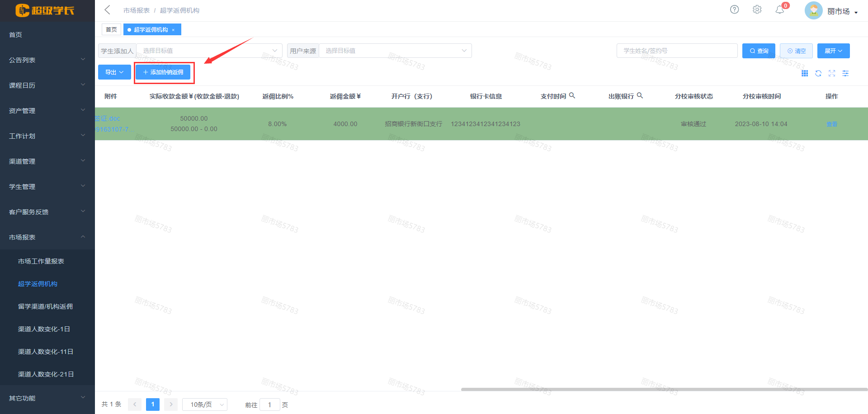Refresh the table with the refresh icon
Image resolution: width=868 pixels, height=414 pixels.
pyautogui.click(x=818, y=73)
